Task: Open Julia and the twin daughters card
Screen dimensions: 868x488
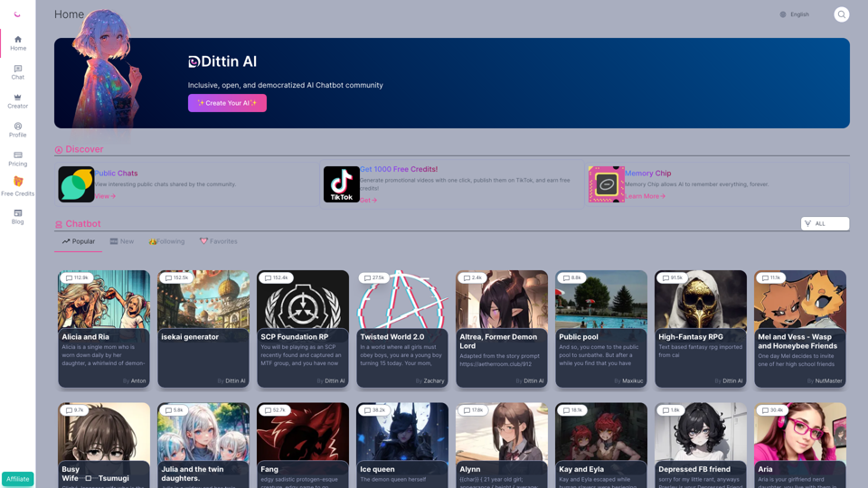Action: [x=203, y=445]
